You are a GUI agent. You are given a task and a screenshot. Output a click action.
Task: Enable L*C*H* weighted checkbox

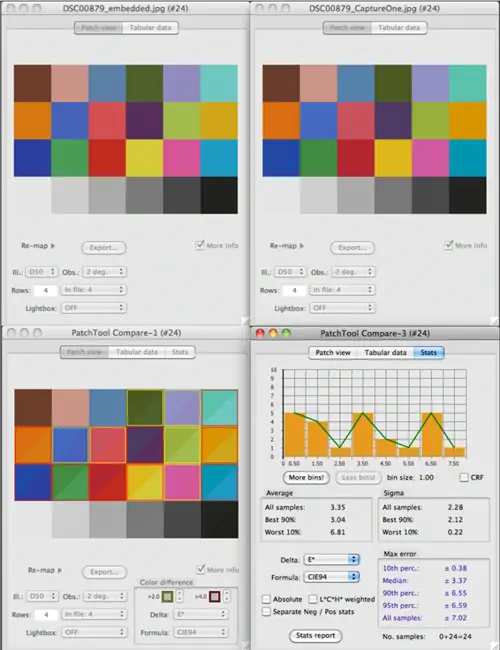click(x=313, y=599)
